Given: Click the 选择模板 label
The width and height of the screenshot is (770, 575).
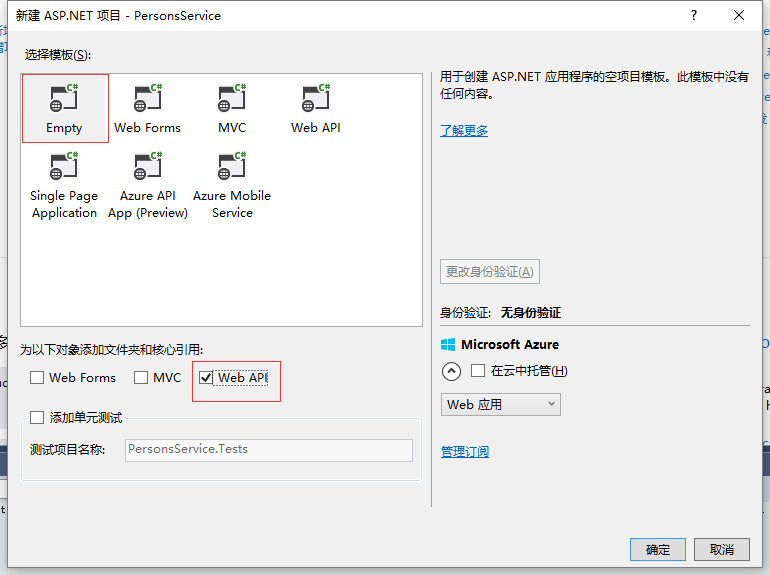Looking at the screenshot, I should [58, 55].
